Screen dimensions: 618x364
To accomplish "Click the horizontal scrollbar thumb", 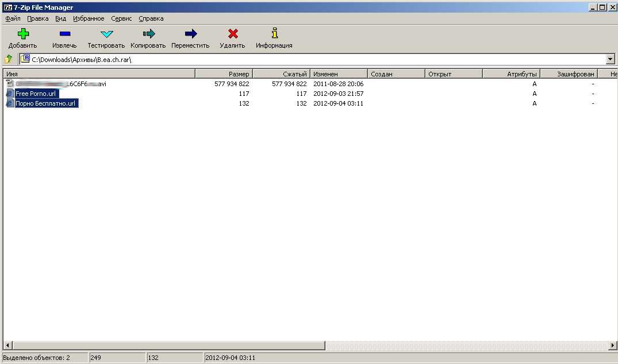I will 169,346.
